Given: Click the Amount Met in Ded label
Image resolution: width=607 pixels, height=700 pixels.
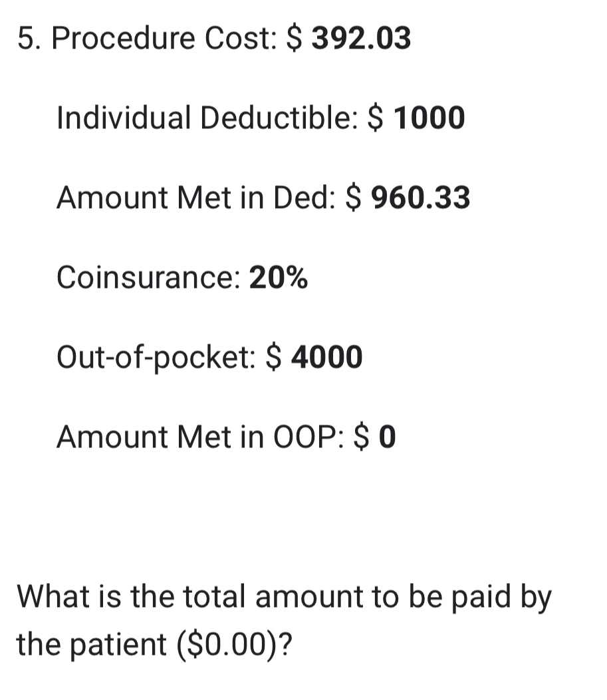Looking at the screenshot, I should [198, 198].
